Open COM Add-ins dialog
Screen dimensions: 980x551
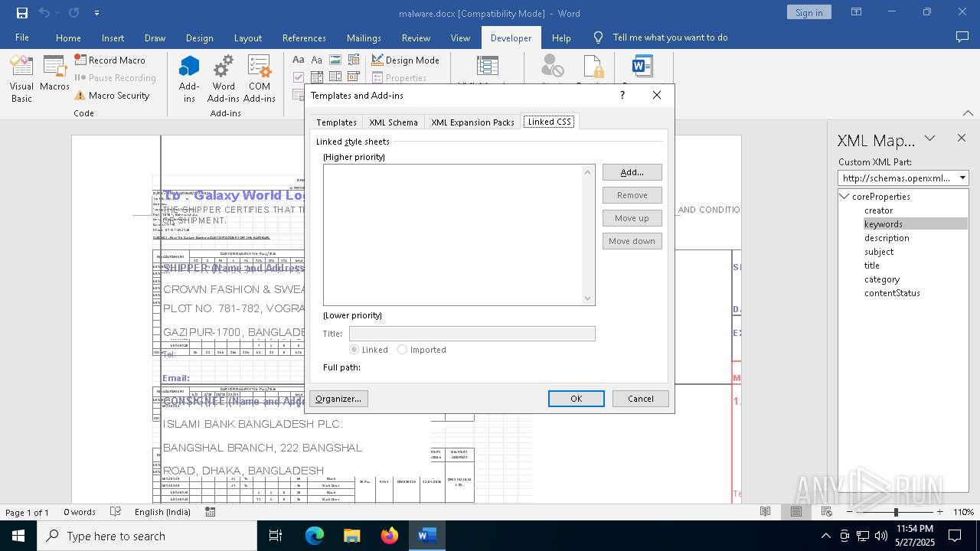[260, 79]
